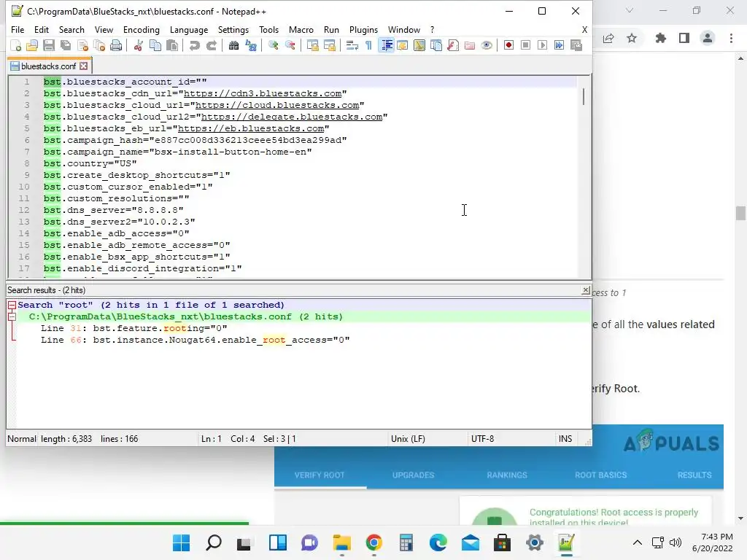This screenshot has height=560, width=747.
Task: Stop macro recording toolbar icon
Action: 525,45
